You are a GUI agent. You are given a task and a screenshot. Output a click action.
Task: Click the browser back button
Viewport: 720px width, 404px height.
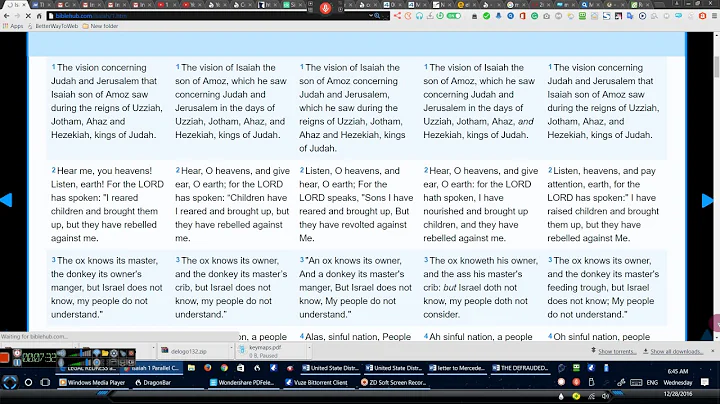coord(6,16)
